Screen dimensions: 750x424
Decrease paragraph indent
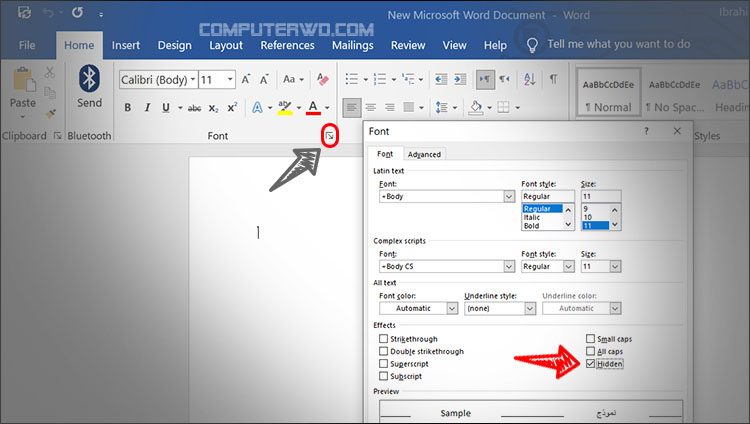441,79
